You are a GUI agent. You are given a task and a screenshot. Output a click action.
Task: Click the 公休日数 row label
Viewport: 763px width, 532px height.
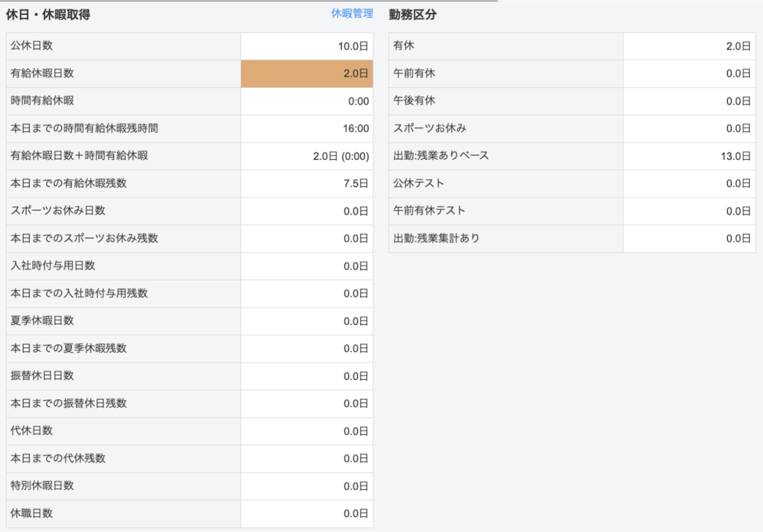[x=32, y=46]
